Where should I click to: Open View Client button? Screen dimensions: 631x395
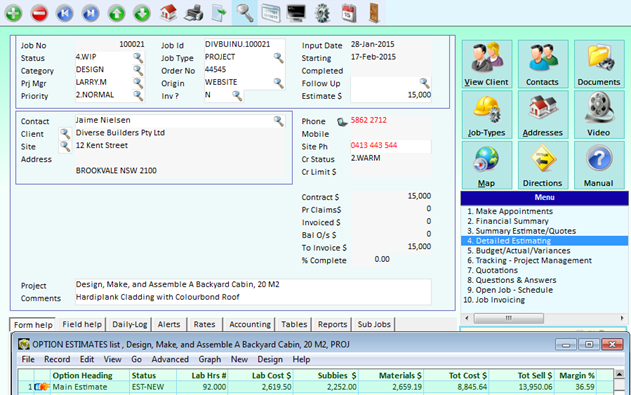click(487, 64)
